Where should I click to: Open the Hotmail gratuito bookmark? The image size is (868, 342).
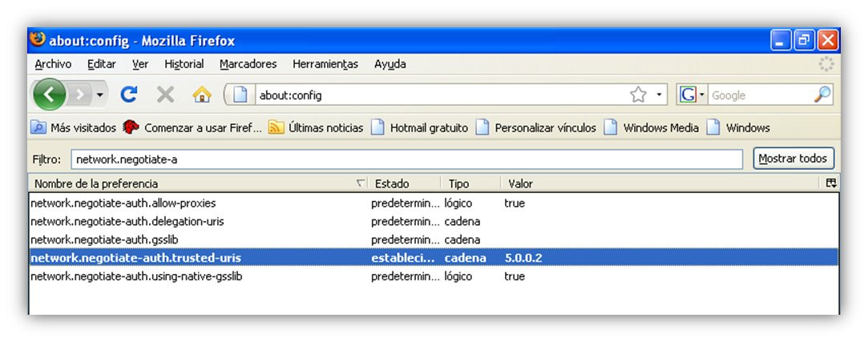419,128
